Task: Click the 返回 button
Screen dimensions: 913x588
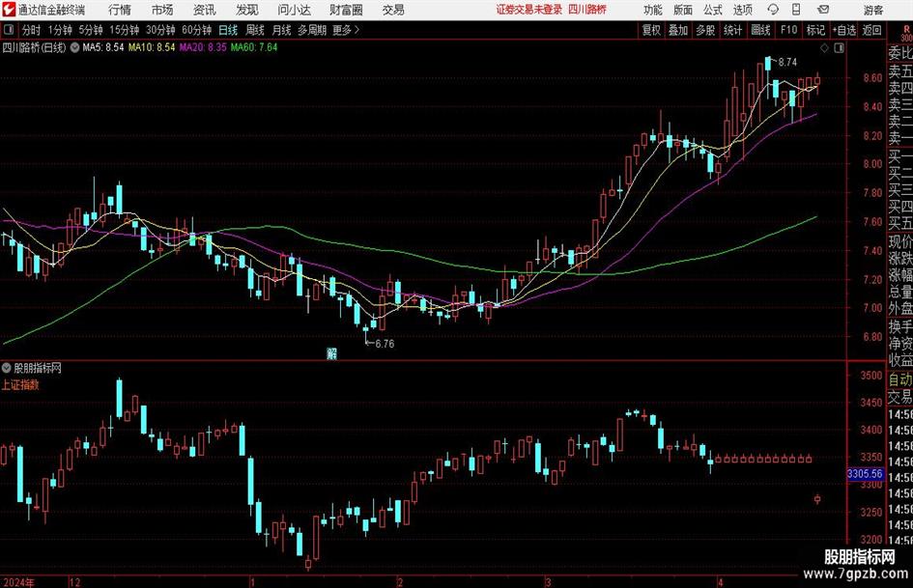Action: click(871, 30)
